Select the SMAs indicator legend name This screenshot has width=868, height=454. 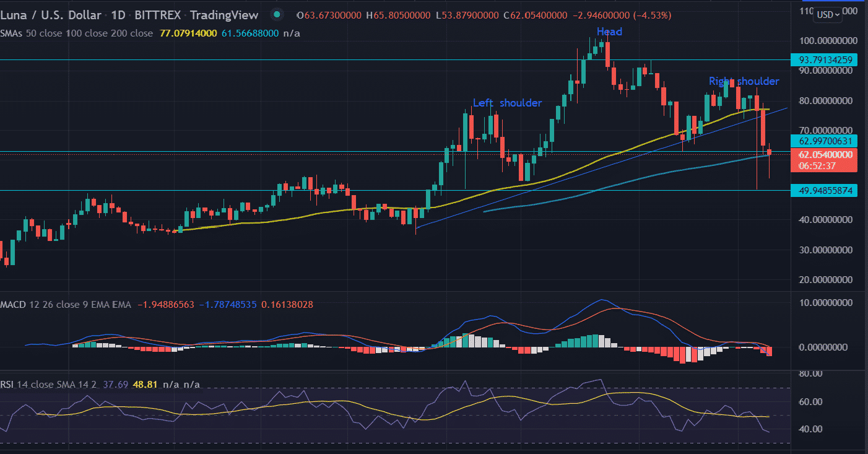pyautogui.click(x=15, y=33)
